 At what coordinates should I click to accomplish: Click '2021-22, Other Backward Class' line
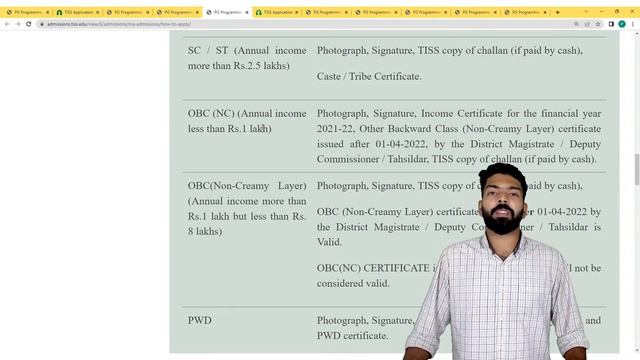click(x=459, y=129)
